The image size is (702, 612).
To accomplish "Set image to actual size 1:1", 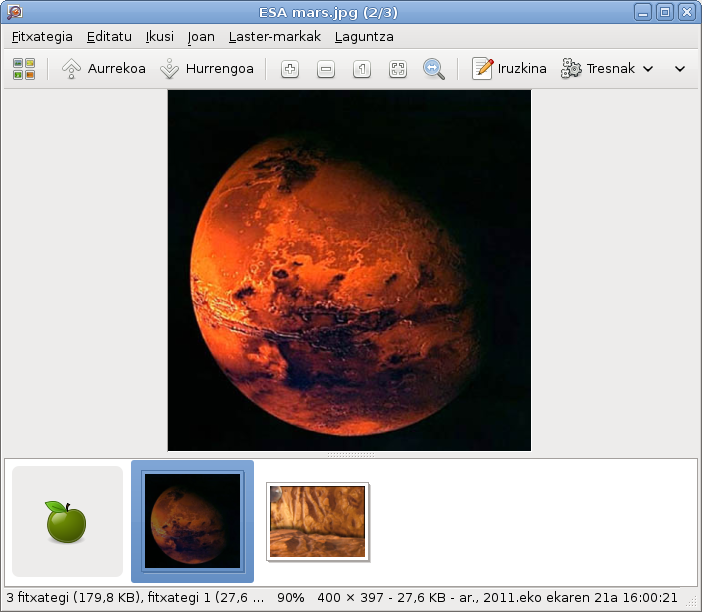I will 362,69.
